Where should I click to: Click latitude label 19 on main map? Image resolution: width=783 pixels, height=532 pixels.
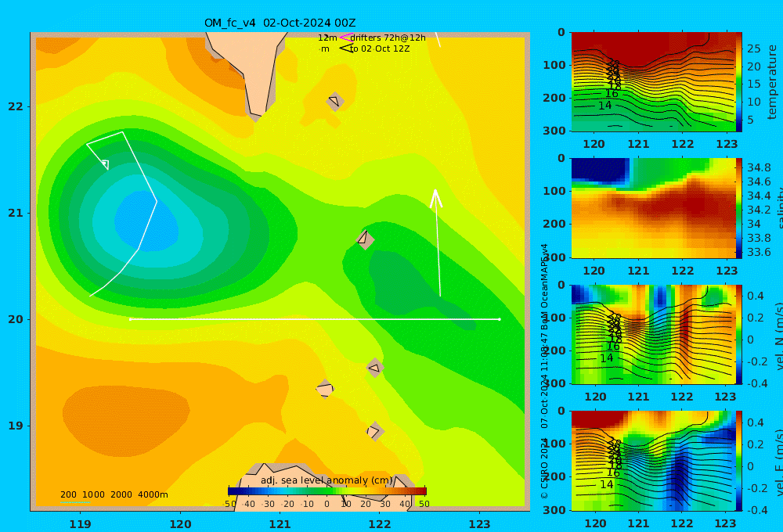16,426
